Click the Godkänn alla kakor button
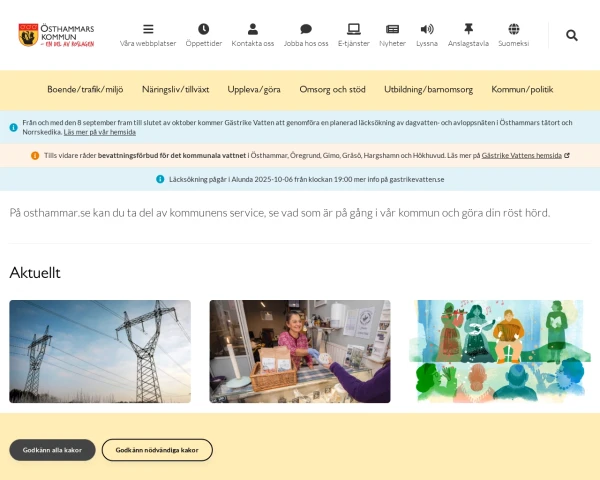This screenshot has width=600, height=480. (52, 450)
